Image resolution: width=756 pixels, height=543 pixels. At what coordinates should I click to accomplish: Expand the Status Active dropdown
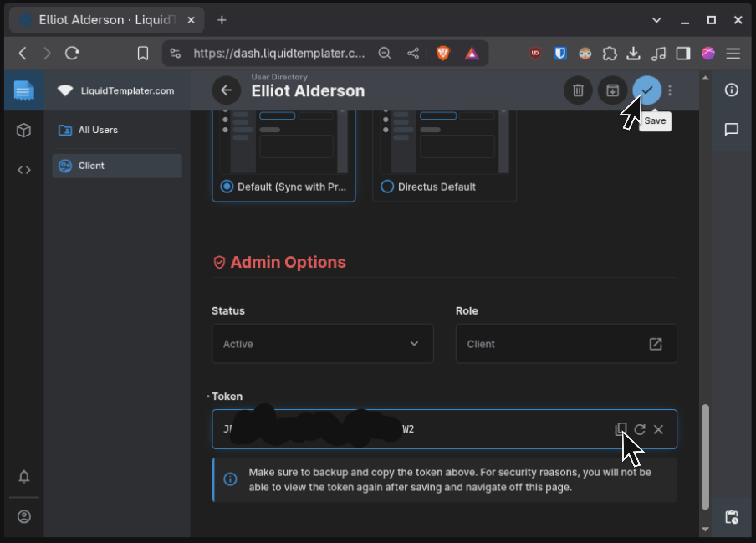pos(323,344)
